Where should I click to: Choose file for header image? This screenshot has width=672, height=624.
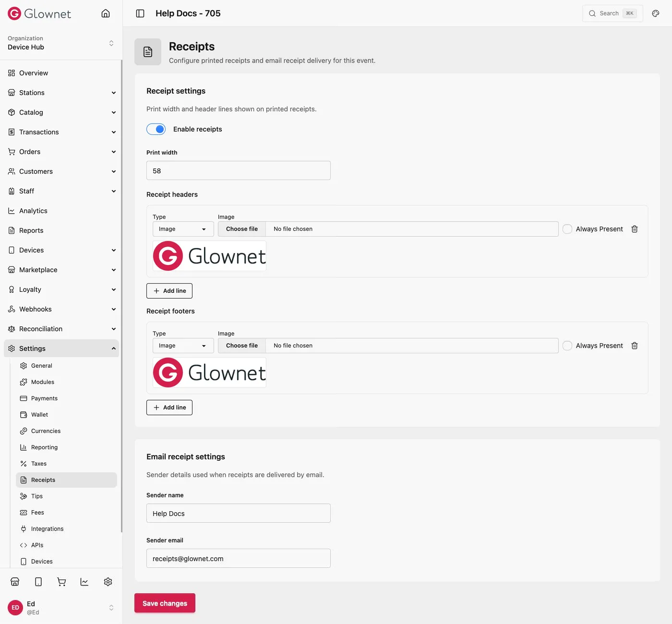coord(242,229)
